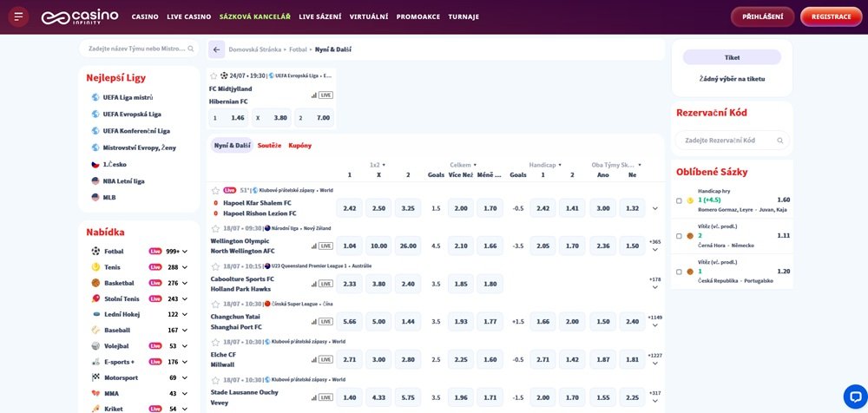Star the Elche CF versus Millwall match
The height and width of the screenshot is (413, 868).
[x=215, y=342]
